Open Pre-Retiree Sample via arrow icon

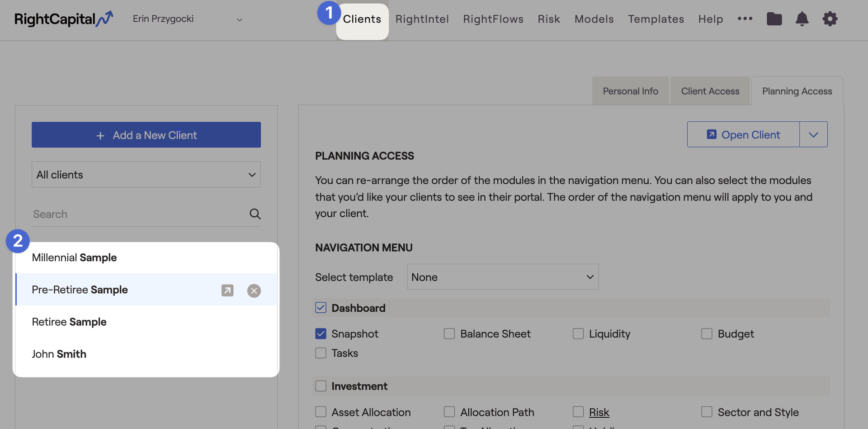click(x=227, y=291)
